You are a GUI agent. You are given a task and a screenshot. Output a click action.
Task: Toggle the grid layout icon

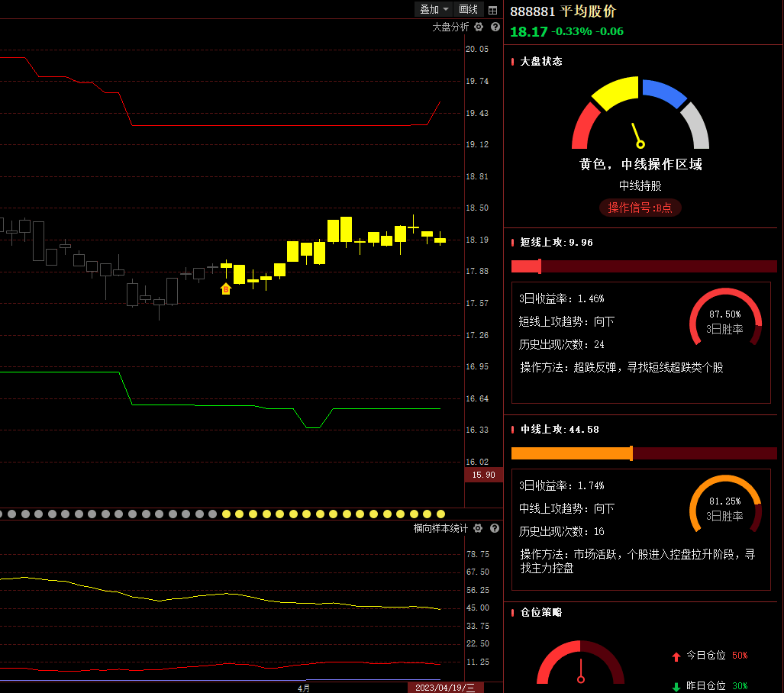coord(492,10)
